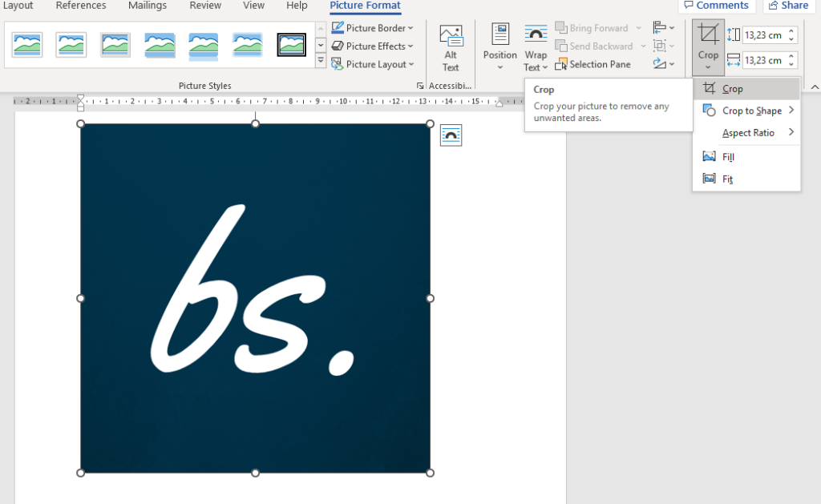The width and height of the screenshot is (821, 504).
Task: Click the Fit icon in the crop menu
Action: 709,179
